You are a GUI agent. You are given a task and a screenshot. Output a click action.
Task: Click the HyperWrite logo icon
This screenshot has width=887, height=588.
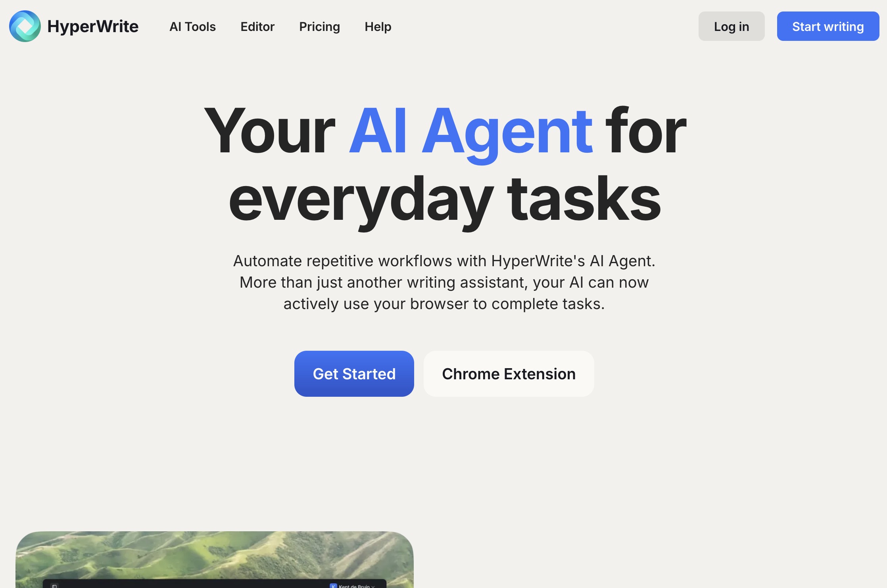(24, 26)
